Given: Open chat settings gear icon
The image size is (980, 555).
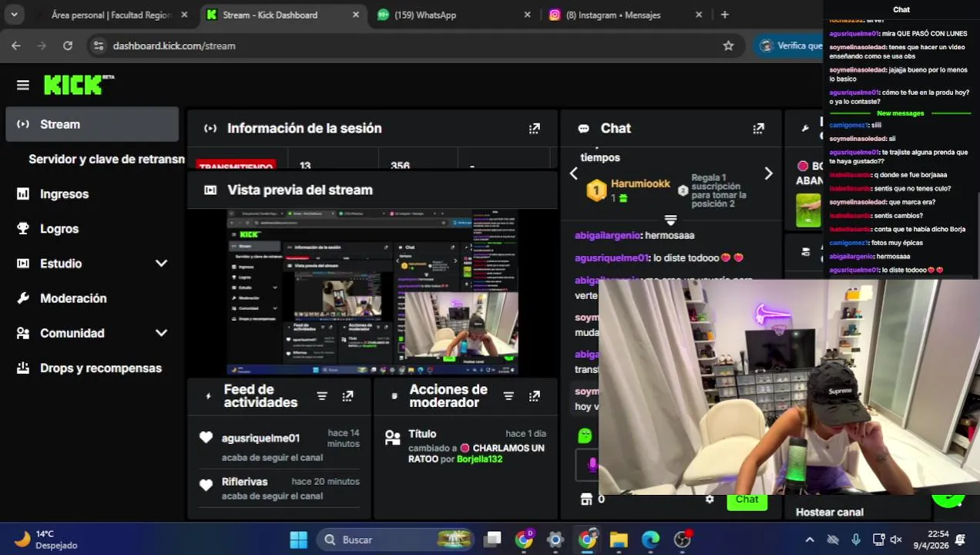Looking at the screenshot, I should click(710, 499).
